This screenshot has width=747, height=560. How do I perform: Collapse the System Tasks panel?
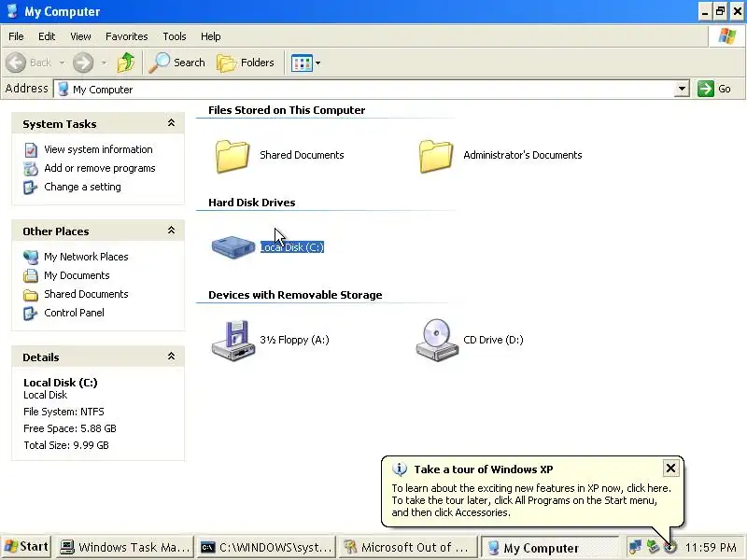coord(172,123)
